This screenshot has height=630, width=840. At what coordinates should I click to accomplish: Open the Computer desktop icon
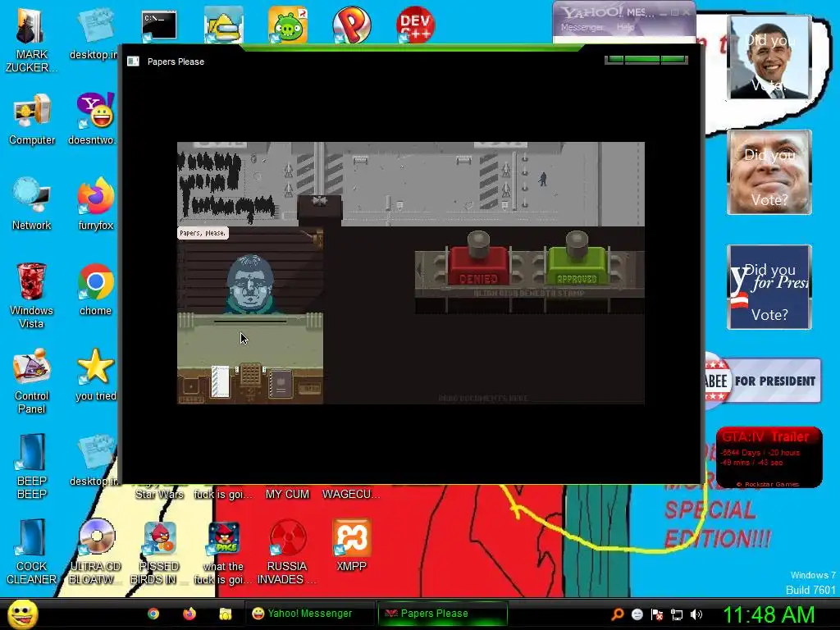tap(32, 119)
